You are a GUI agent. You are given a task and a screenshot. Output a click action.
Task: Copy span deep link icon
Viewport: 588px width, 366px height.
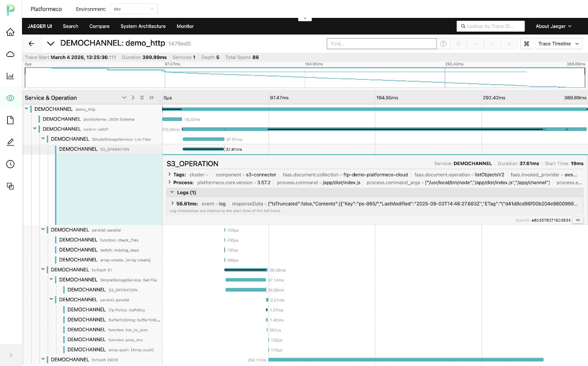tap(577, 220)
